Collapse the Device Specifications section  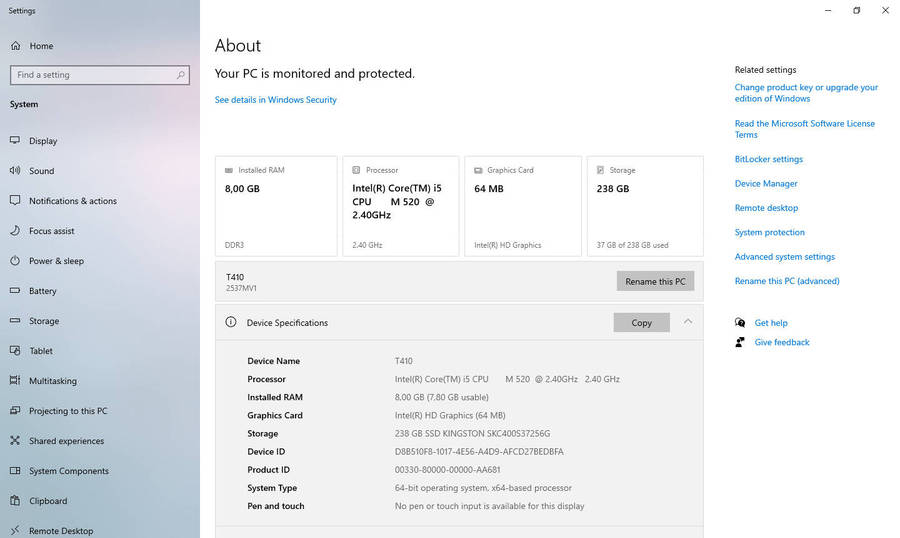point(688,322)
